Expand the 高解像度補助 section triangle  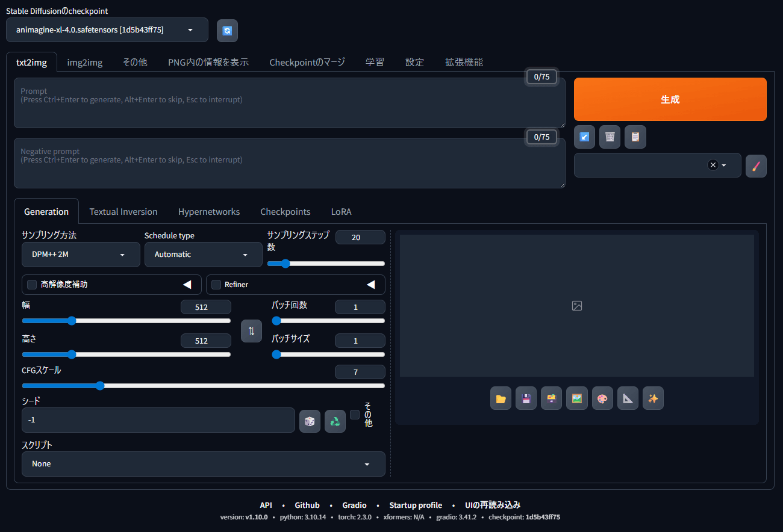click(187, 284)
